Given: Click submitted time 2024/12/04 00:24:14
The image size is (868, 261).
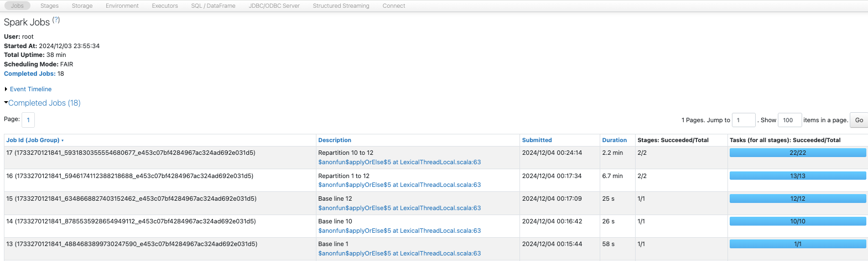Looking at the screenshot, I should (x=552, y=153).
